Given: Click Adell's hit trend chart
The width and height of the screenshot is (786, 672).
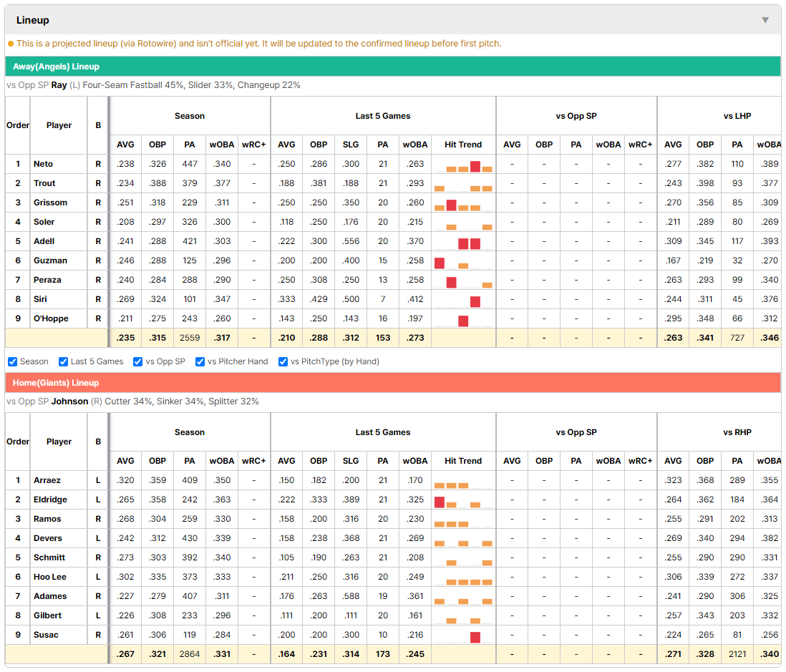Looking at the screenshot, I should tap(463, 242).
